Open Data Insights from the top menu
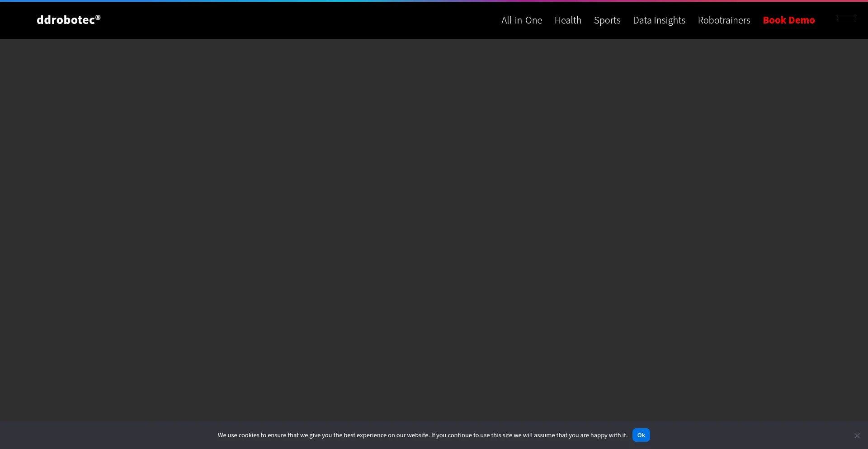The width and height of the screenshot is (868, 449). [659, 20]
